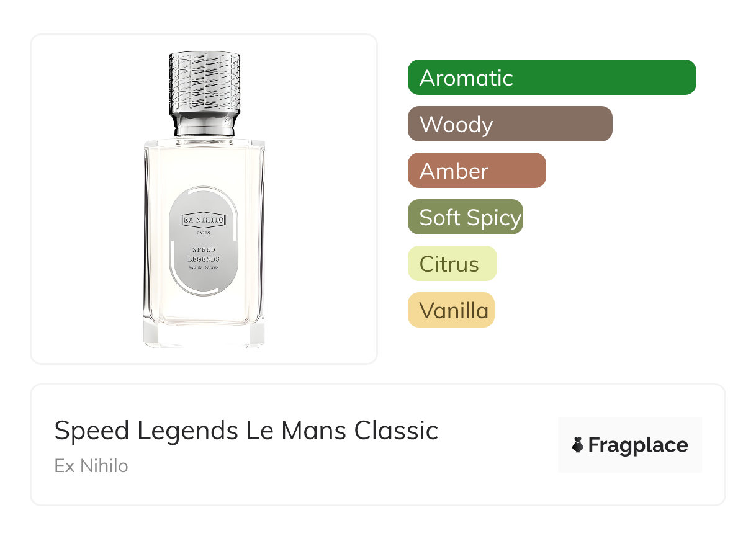
Task: Click the Fragplace wordmark text
Action: (x=638, y=445)
